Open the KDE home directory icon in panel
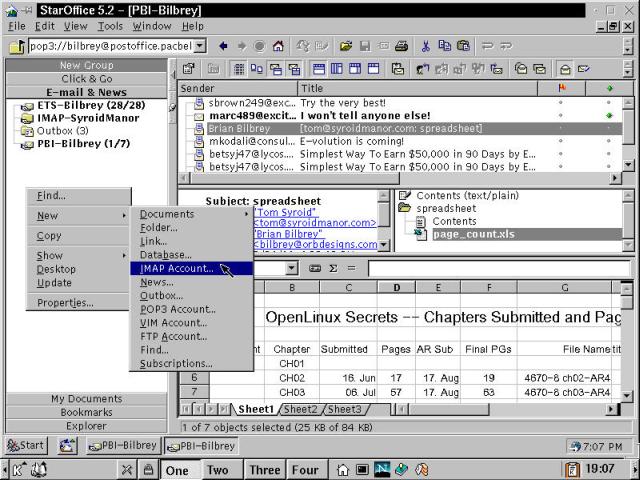640x480 pixels. [x=343, y=469]
